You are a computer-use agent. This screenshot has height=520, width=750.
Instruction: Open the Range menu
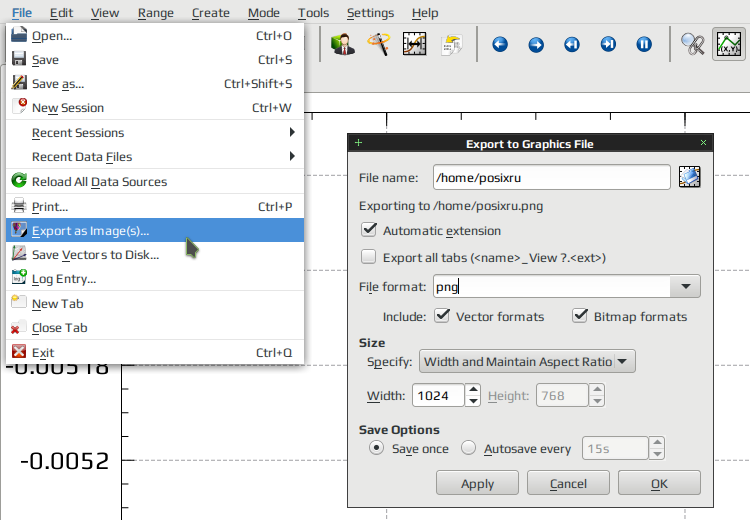155,13
